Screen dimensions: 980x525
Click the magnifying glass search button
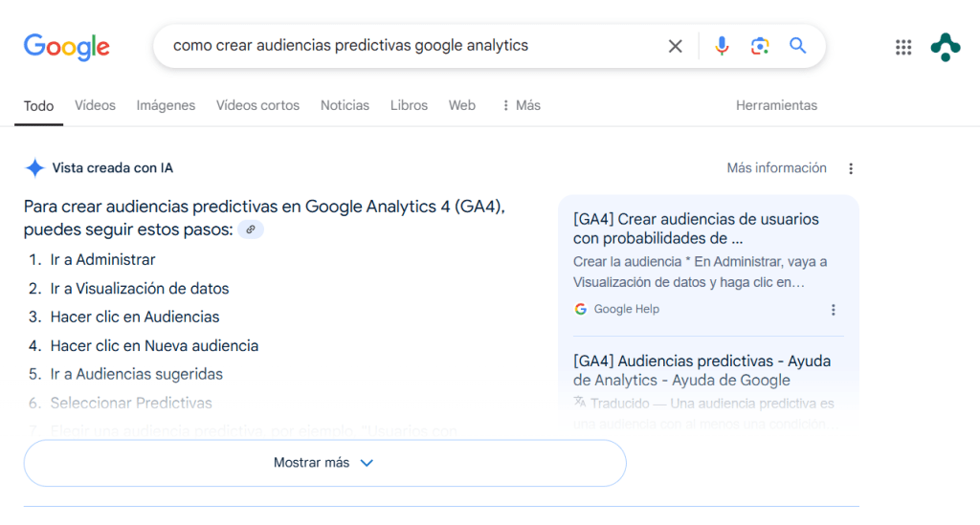(798, 46)
